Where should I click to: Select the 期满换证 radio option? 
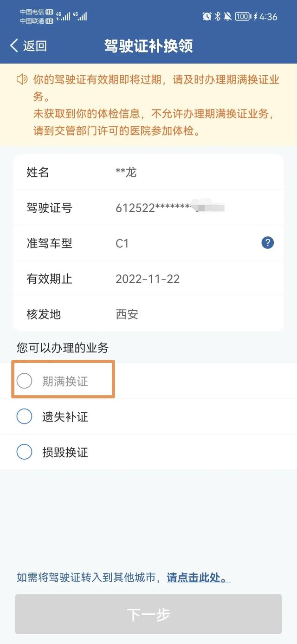pyautogui.click(x=24, y=381)
